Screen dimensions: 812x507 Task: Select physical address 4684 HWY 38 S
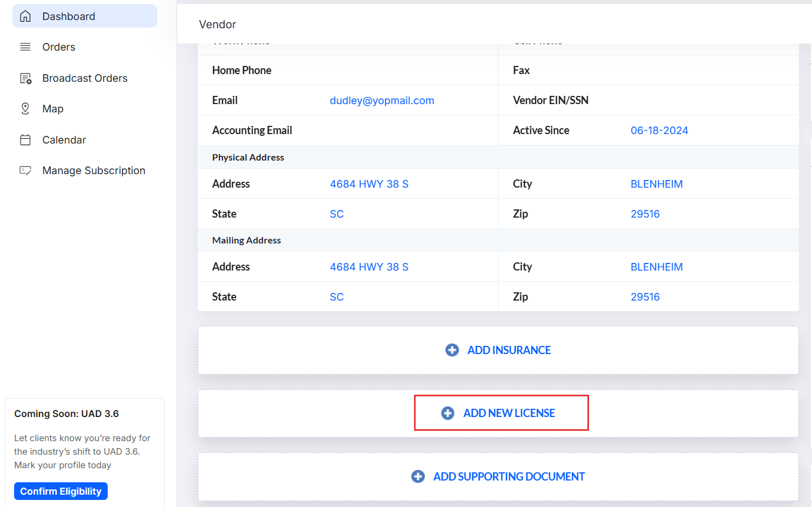tap(369, 184)
